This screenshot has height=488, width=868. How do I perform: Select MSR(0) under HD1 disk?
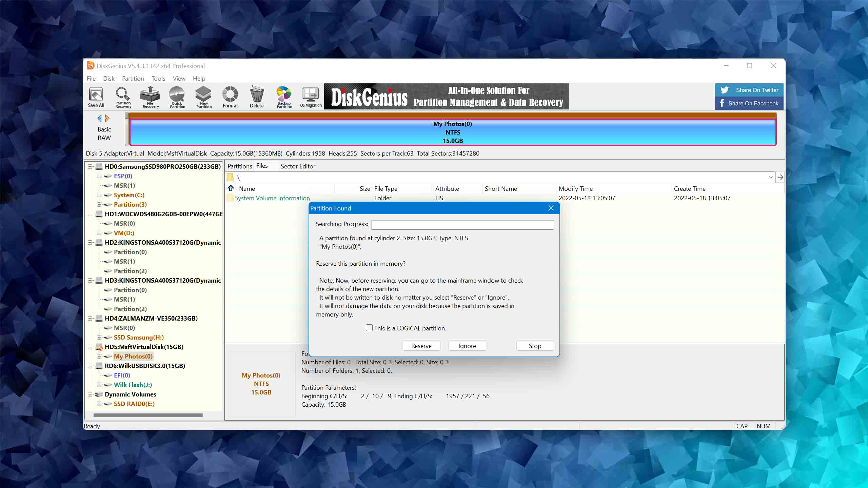[x=124, y=224]
